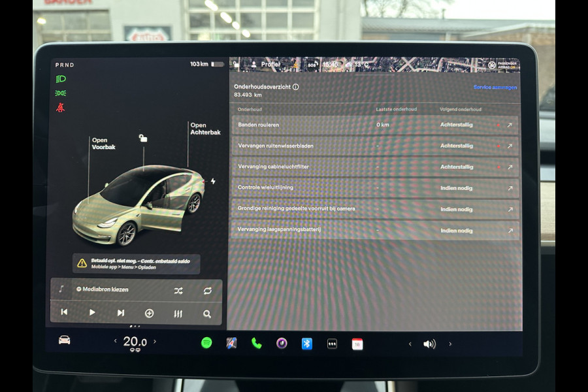Tap Passenger Airbag ON indicator
588x392 pixels.
click(503, 65)
